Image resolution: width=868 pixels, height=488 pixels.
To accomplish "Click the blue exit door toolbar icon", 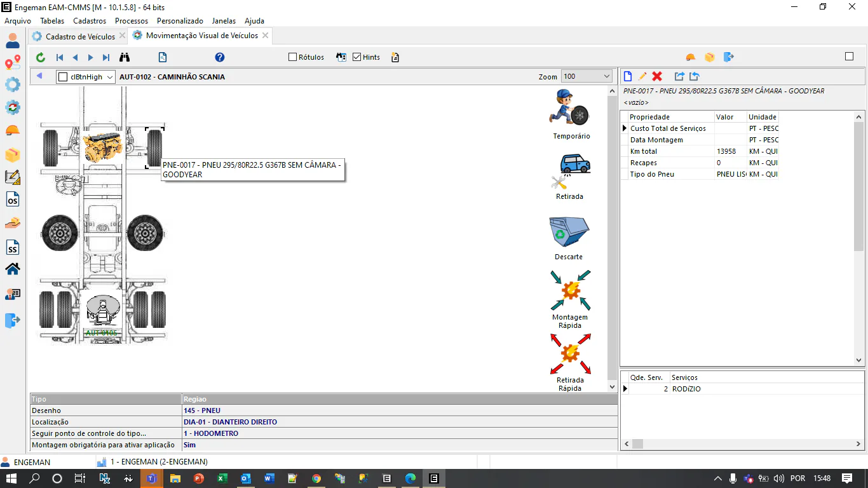I will click(729, 57).
